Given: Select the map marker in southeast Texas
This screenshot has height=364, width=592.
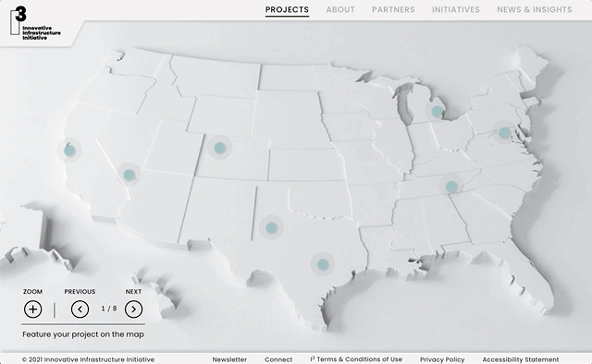Looking at the screenshot, I should pos(323,264).
